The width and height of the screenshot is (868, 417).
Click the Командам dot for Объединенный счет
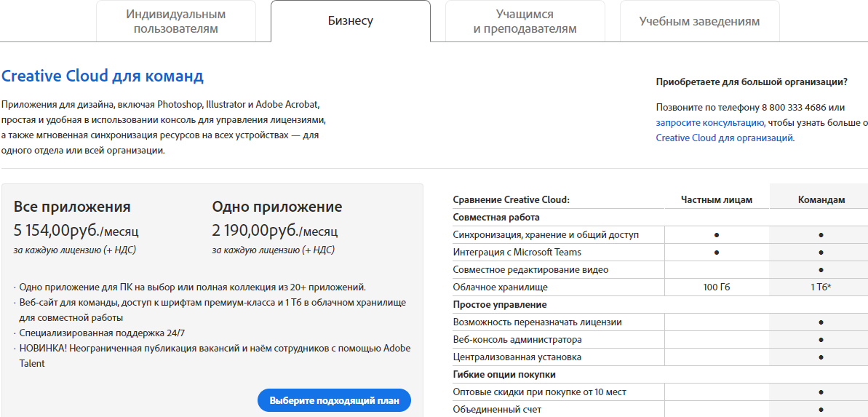(821, 409)
